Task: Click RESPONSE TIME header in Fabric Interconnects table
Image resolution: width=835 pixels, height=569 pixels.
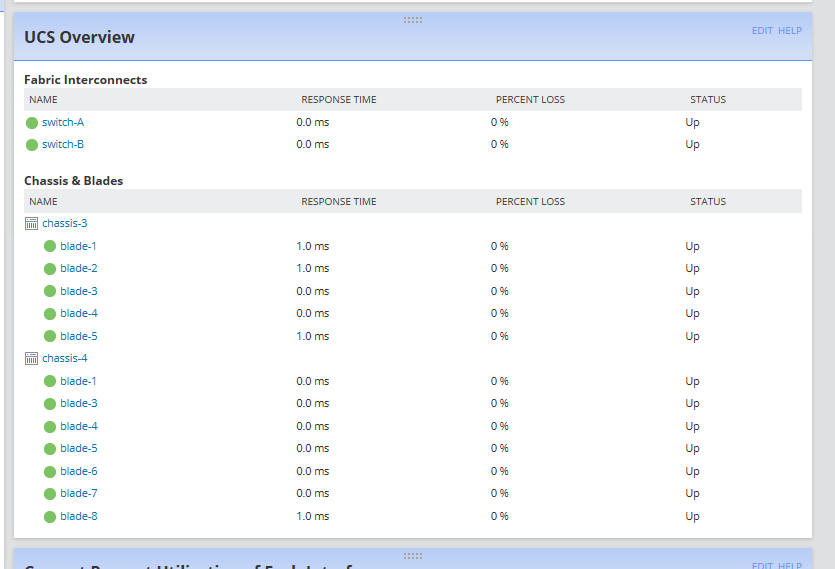Action: [339, 100]
